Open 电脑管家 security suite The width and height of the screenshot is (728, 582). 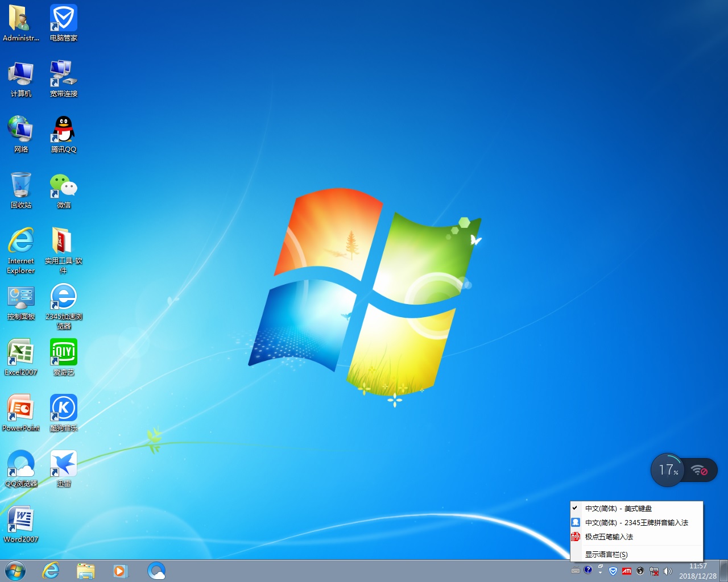click(63, 17)
